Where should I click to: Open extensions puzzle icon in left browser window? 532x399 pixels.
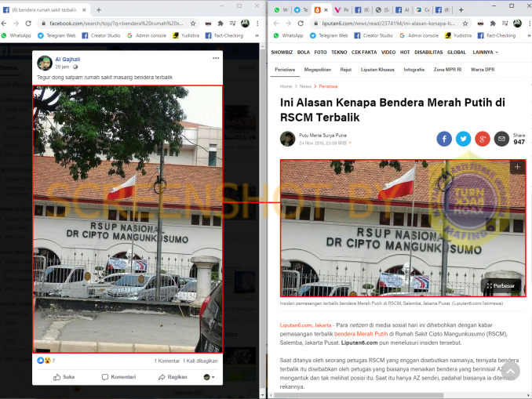(220, 24)
